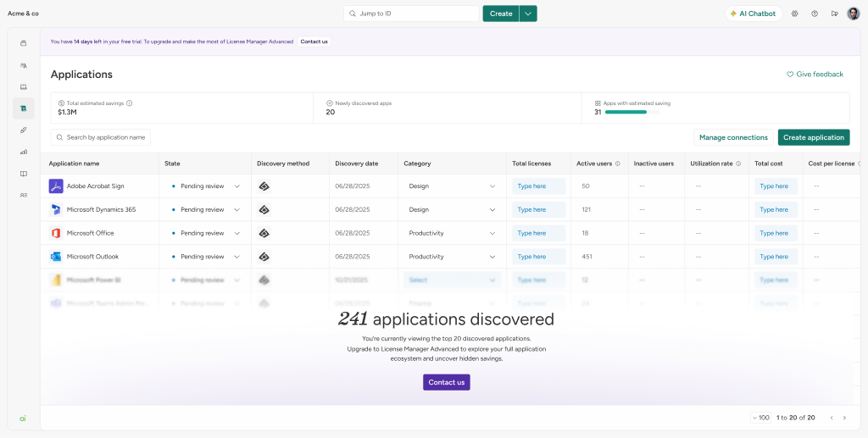Screen dimensions: 868x438
Task: Click the discovery method icon for Microsoft Office
Action: pos(264,233)
